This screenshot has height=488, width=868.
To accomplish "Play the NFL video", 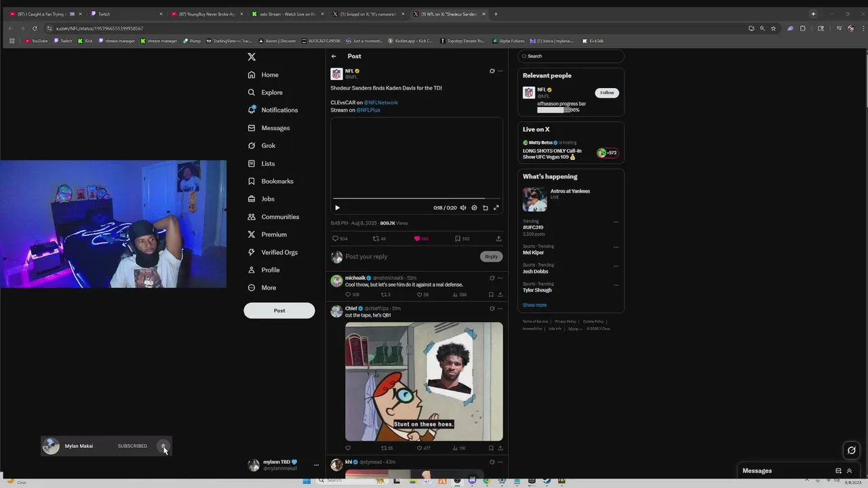I will [x=337, y=208].
